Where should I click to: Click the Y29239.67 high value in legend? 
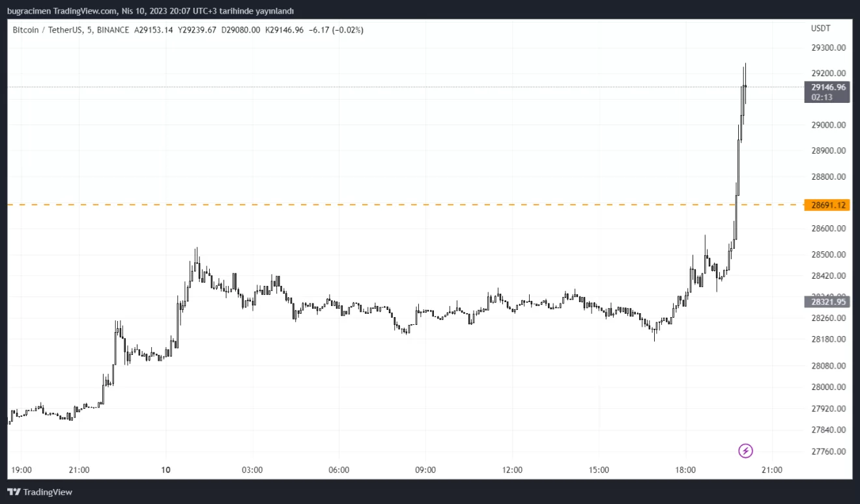pyautogui.click(x=197, y=30)
